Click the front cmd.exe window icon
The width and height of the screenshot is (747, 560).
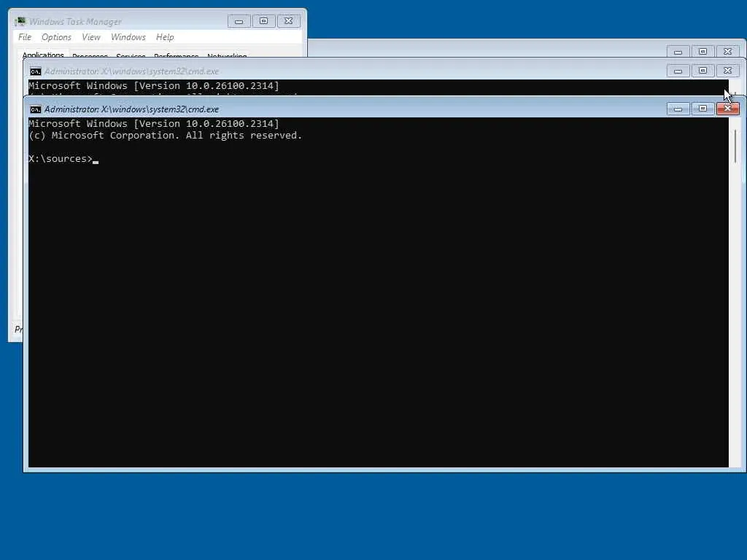(35, 109)
